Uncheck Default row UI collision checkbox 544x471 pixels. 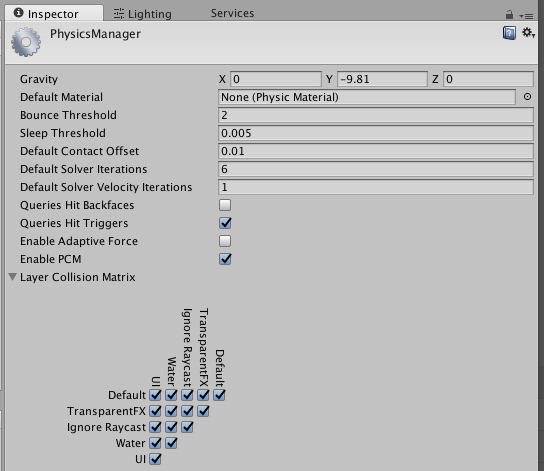(x=155, y=395)
